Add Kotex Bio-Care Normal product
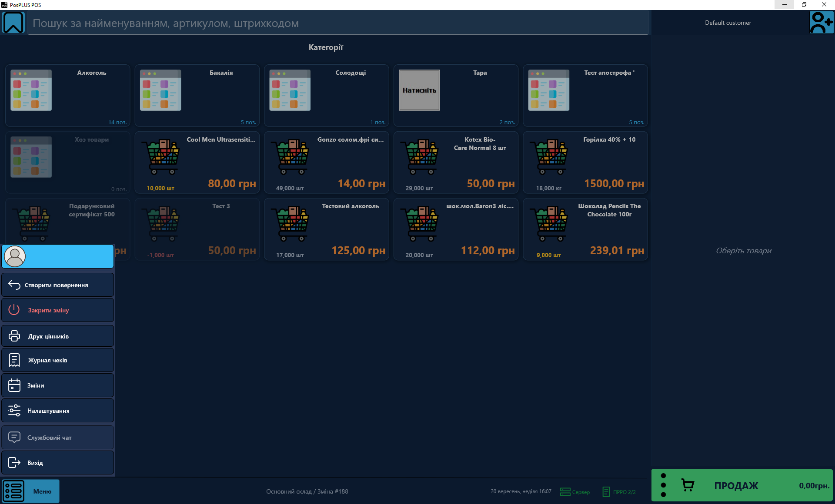 coord(456,162)
